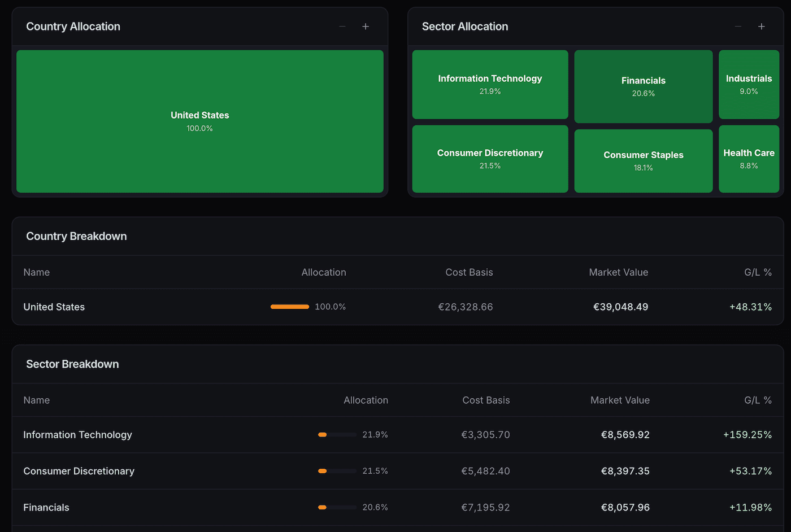Sort Sector Breakdown by Name column
This screenshot has width=791, height=532.
coord(37,400)
